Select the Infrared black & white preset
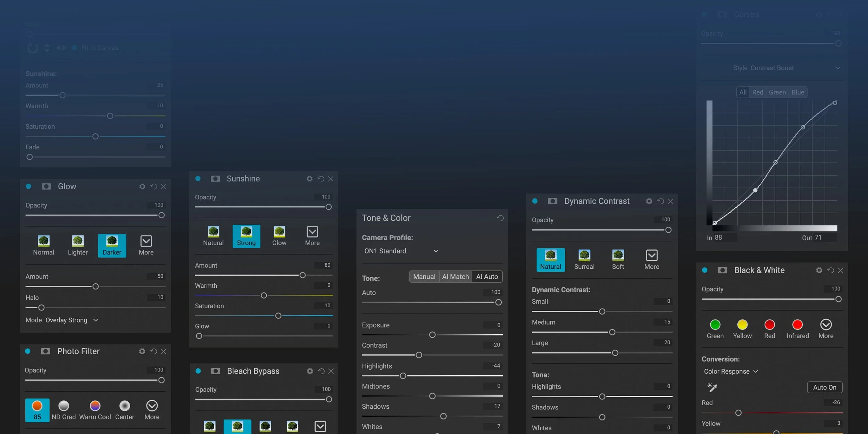 [x=798, y=329]
